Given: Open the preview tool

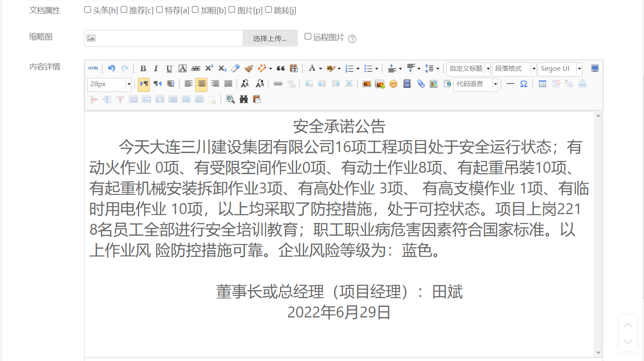Looking at the screenshot, I should tap(230, 99).
